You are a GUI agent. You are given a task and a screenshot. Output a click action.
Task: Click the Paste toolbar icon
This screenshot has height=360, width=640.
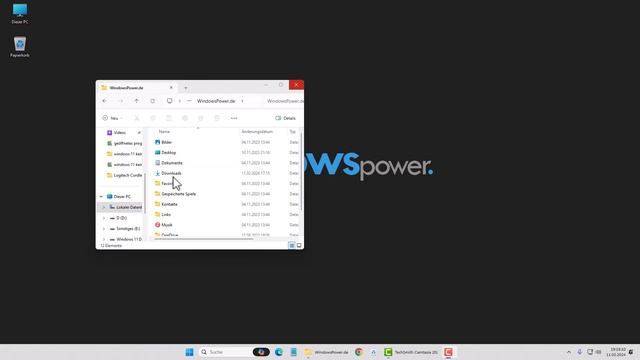click(x=169, y=118)
